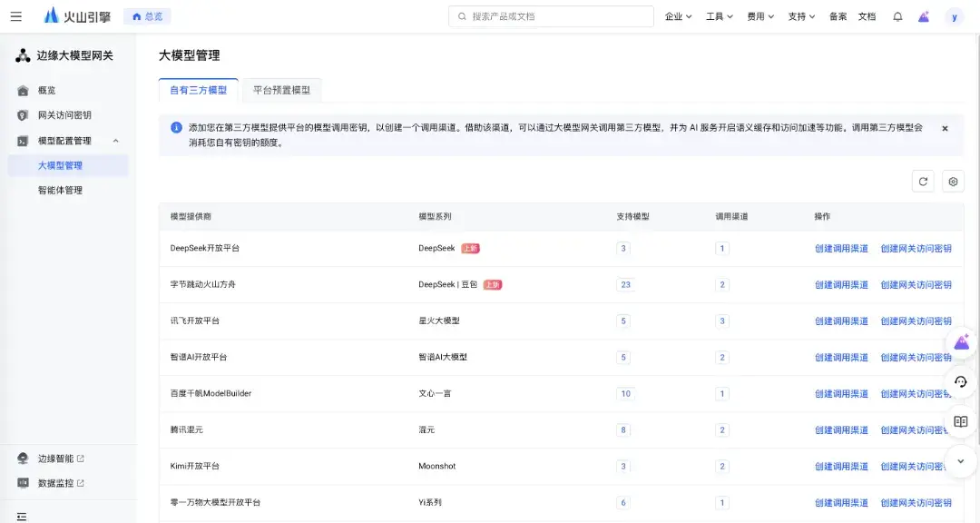Open external link icon beside 数据监控
Image resolution: width=980 pixels, height=523 pixels.
tap(81, 483)
